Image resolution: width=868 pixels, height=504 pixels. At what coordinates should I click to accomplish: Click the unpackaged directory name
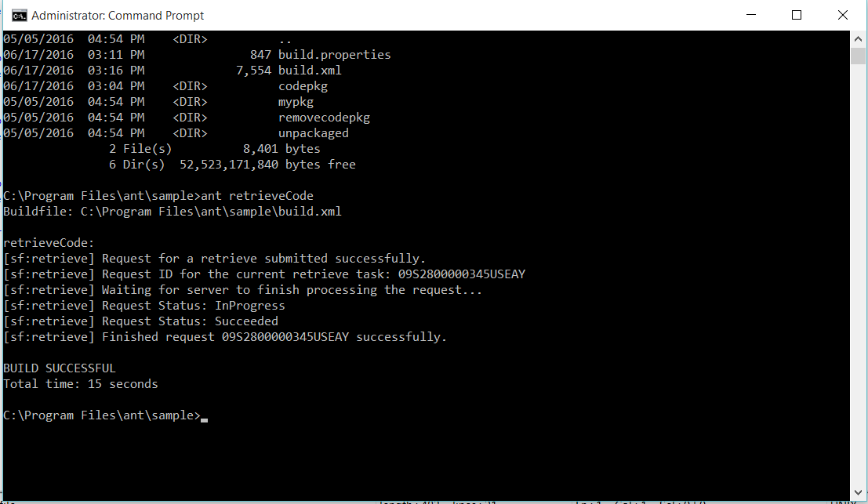pos(313,133)
